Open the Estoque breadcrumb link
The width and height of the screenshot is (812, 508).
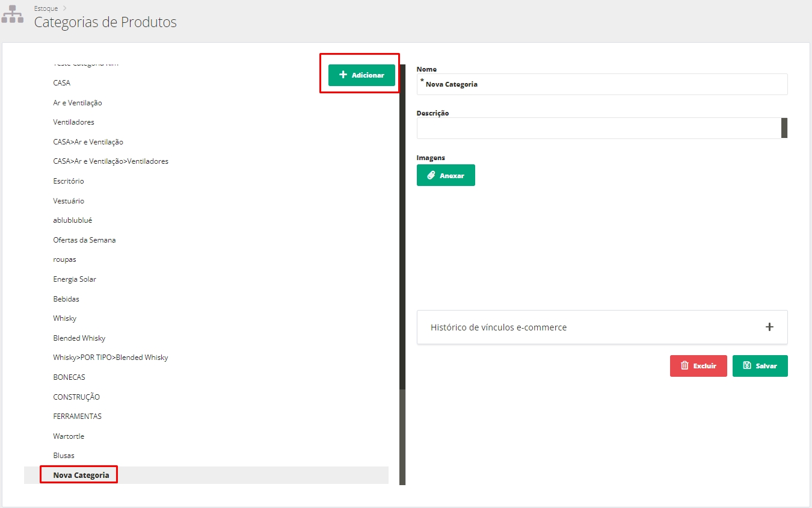46,8
